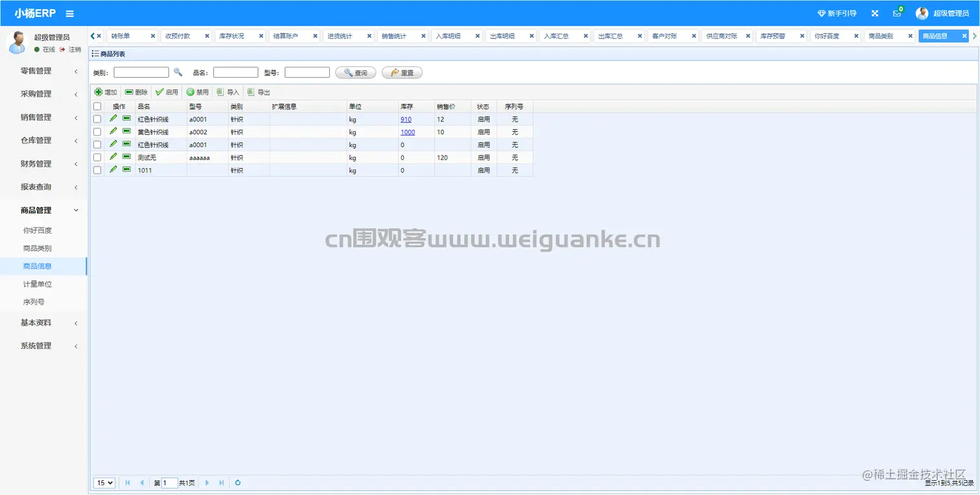This screenshot has height=495, width=980.
Task: Click the fullscreen toggle icon in header
Action: [874, 14]
